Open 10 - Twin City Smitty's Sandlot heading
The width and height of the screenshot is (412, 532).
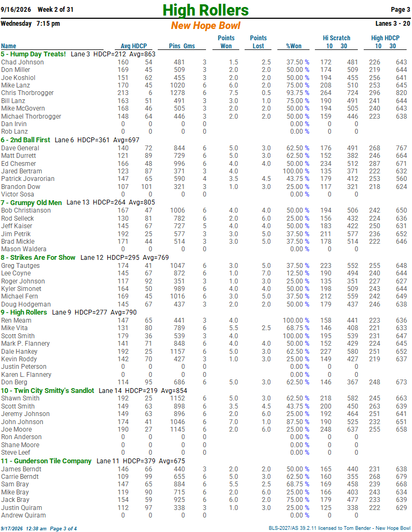47,390
